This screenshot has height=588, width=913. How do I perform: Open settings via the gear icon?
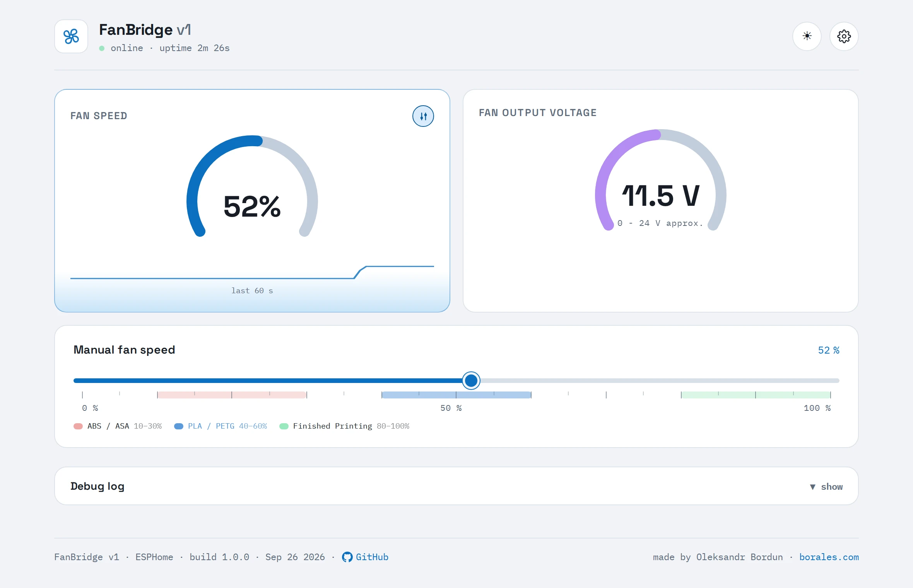click(844, 36)
